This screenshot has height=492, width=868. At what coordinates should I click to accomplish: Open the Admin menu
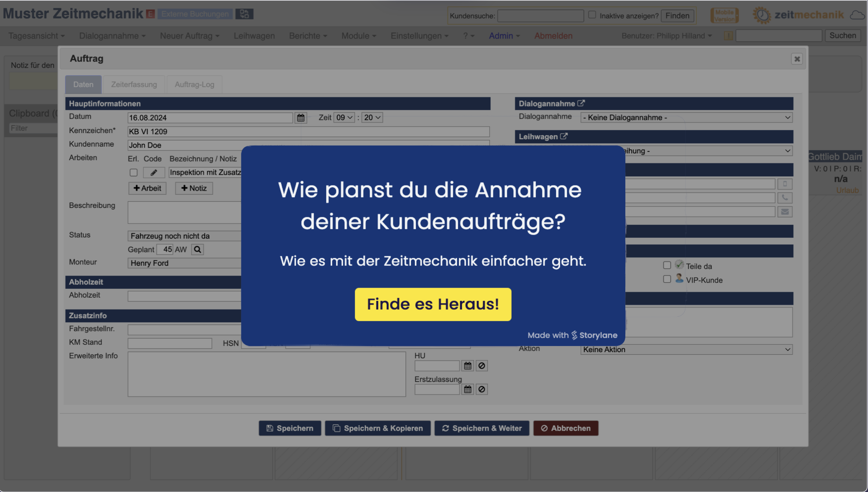pos(504,36)
